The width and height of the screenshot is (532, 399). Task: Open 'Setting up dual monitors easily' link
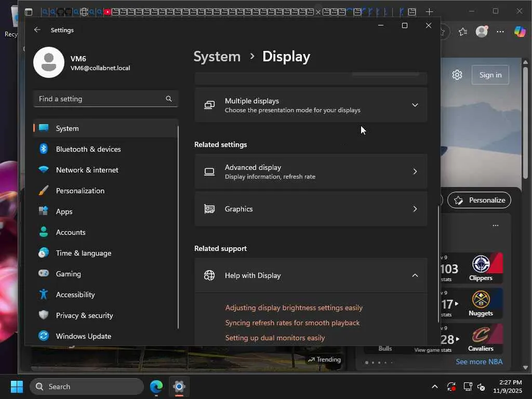click(275, 338)
